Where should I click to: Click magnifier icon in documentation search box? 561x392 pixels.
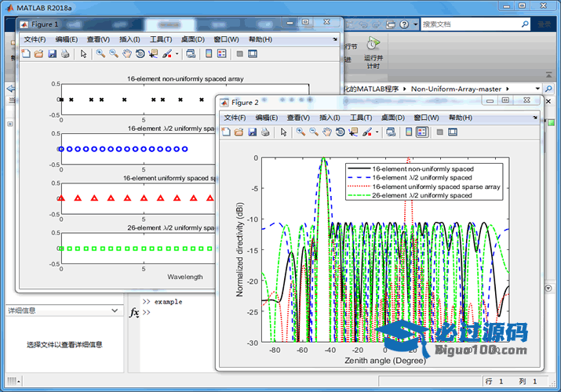point(525,24)
